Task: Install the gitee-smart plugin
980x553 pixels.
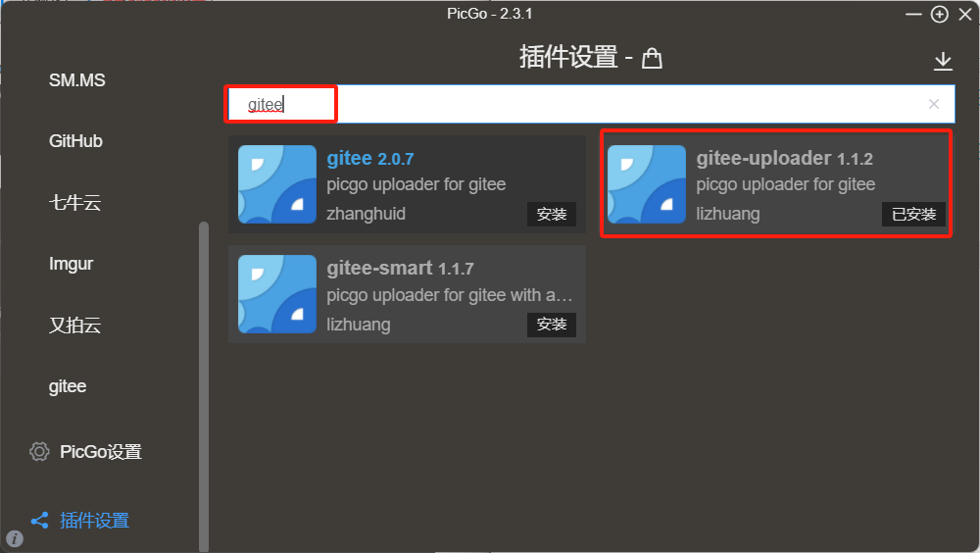Action: point(551,324)
